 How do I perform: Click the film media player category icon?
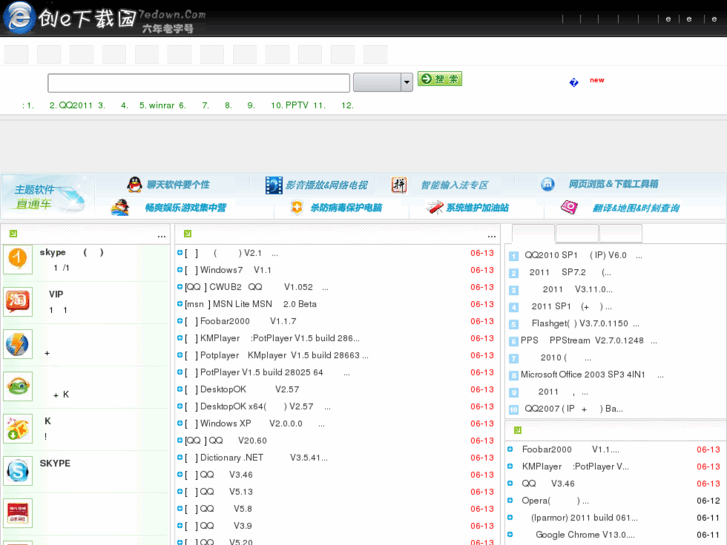tap(274, 185)
